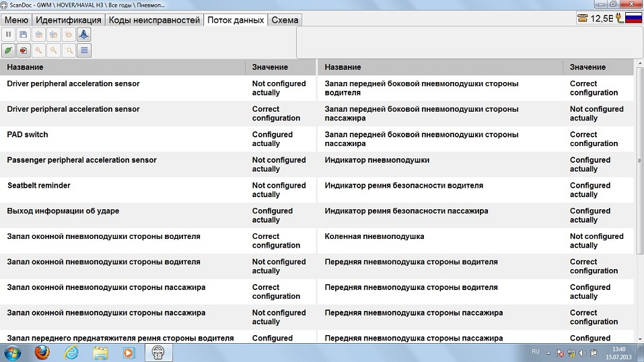Open the Схема tab
Screen dimensions: 644x362
click(285, 20)
